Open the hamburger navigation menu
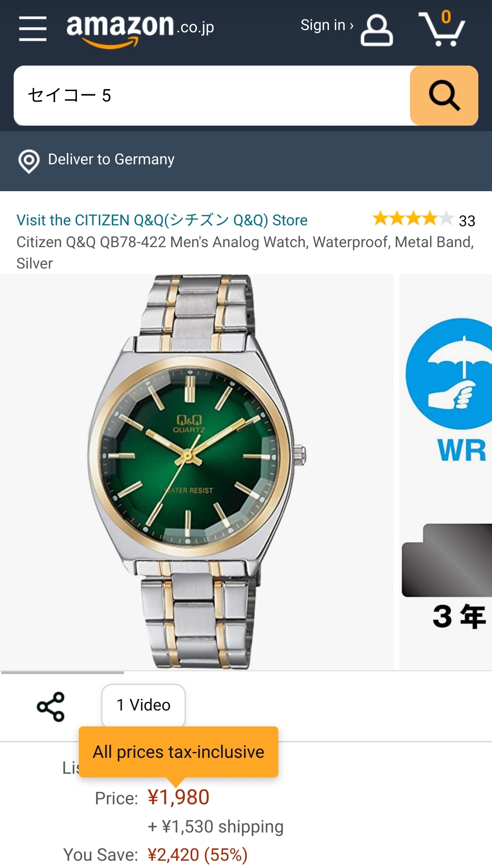 pos(33,29)
